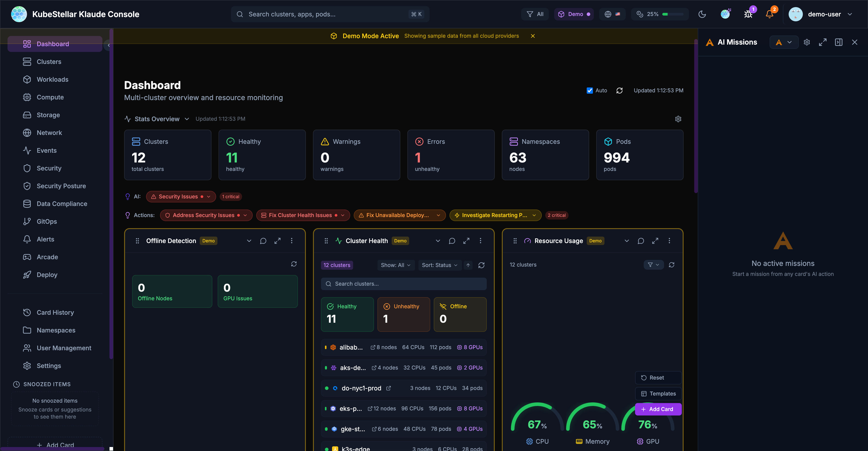Image resolution: width=868 pixels, height=451 pixels.
Task: Uncheck the Auto refresh checkbox
Action: [x=590, y=90]
